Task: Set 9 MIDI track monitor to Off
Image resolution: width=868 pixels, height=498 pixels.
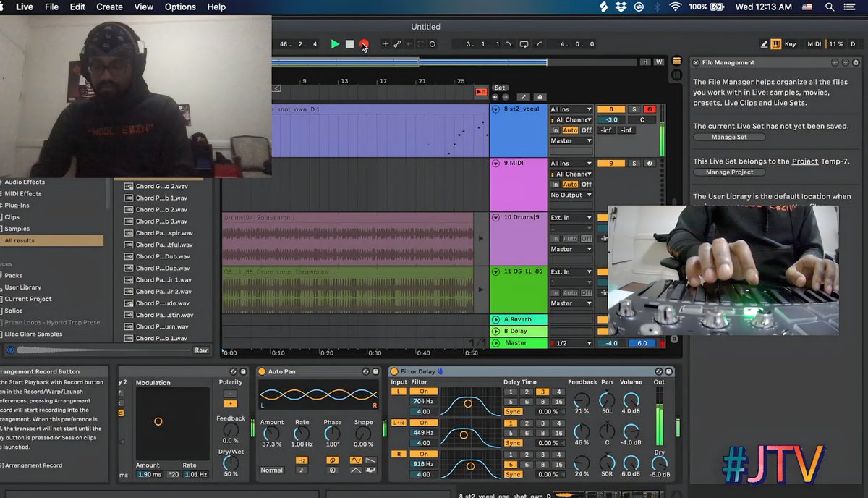Action: click(x=587, y=185)
